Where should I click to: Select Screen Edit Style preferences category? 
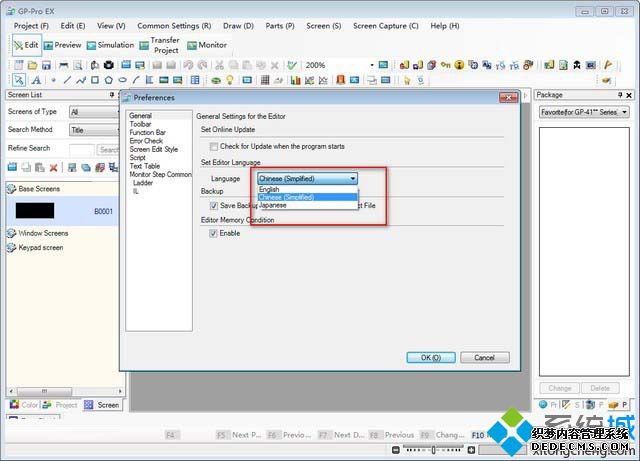153,149
